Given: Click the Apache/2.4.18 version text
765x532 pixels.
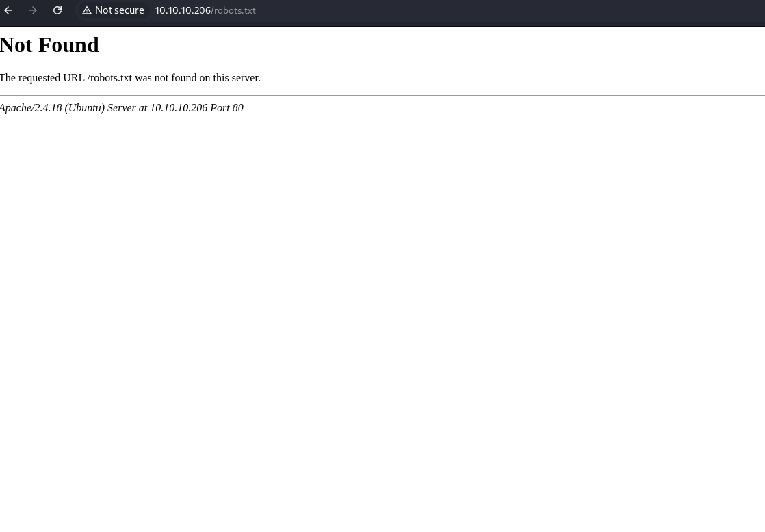Looking at the screenshot, I should click(x=31, y=108).
